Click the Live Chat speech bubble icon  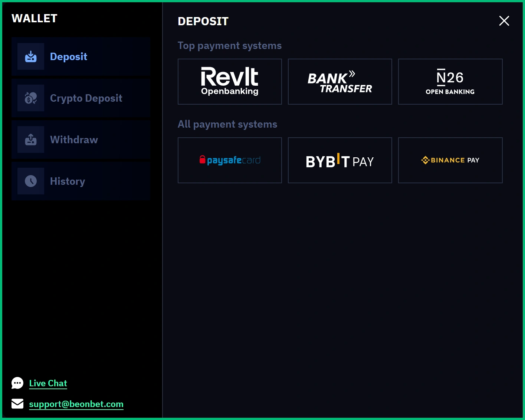(17, 383)
